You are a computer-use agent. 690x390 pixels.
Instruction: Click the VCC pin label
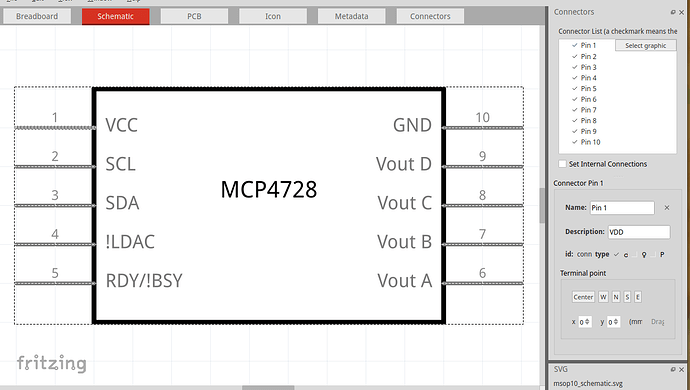click(x=121, y=125)
